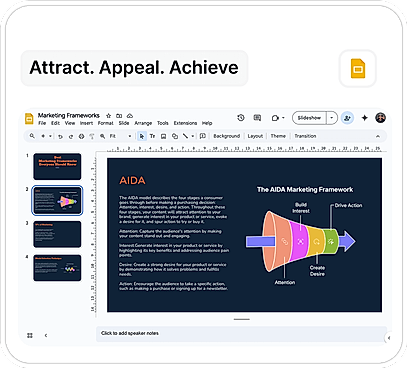Click the Google Slides logo next to the headline
Viewport: 407px width, 368px height.
pyautogui.click(x=358, y=68)
